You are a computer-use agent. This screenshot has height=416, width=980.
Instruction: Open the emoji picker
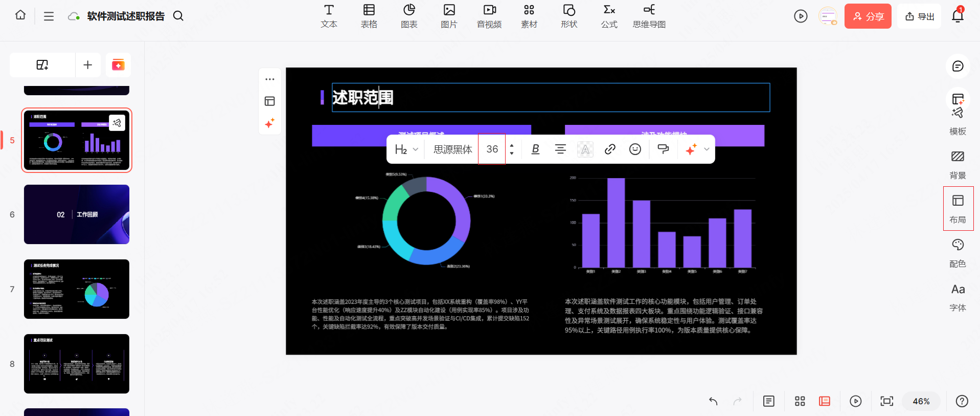point(635,149)
